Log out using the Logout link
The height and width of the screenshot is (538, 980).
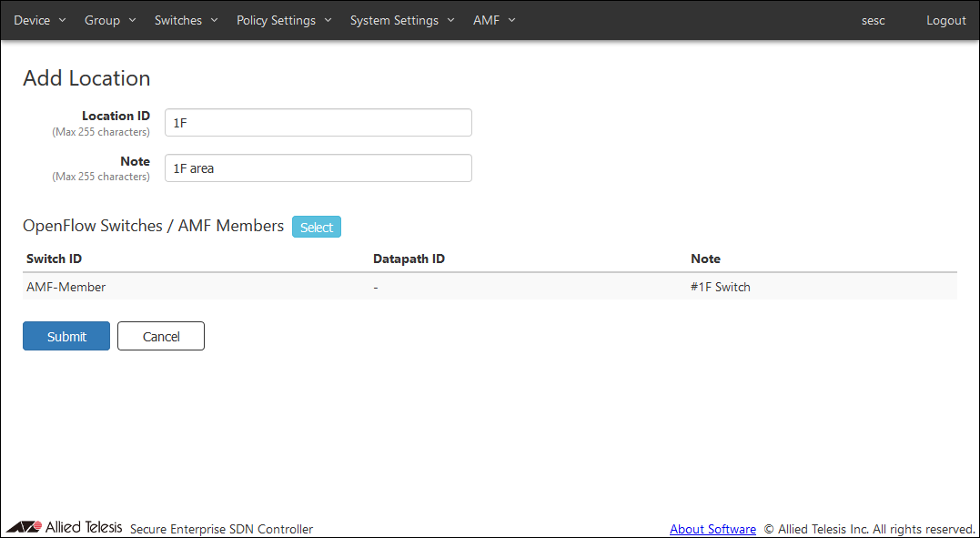point(945,20)
